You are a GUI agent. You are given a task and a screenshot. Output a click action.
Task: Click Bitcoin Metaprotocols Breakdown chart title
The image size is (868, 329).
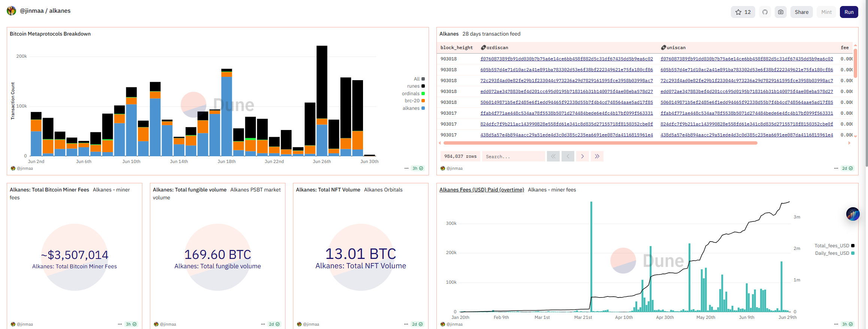point(50,34)
